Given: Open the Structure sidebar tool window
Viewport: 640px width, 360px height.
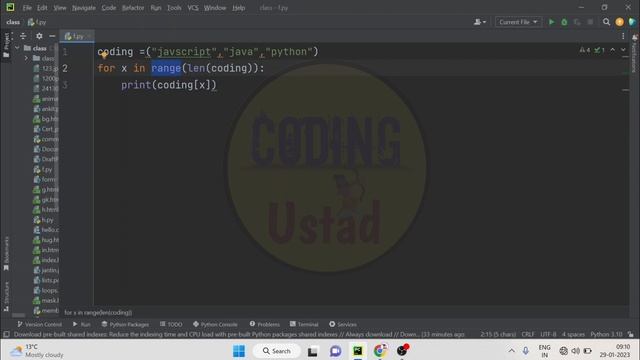Looking at the screenshot, I should [6, 296].
